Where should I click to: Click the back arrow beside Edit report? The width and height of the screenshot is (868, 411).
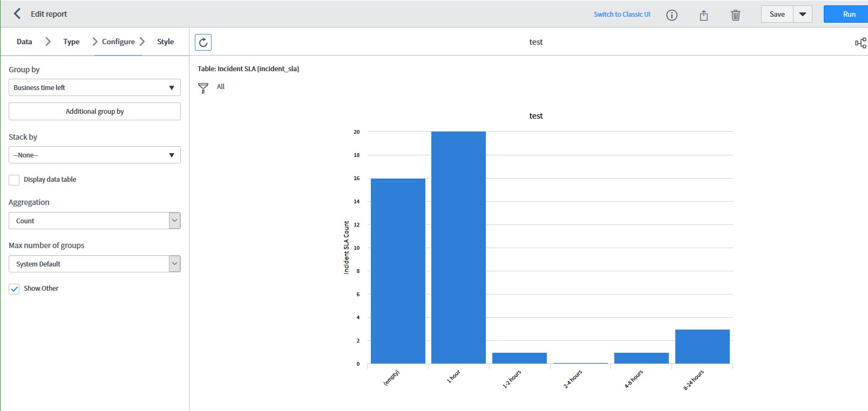pos(17,14)
